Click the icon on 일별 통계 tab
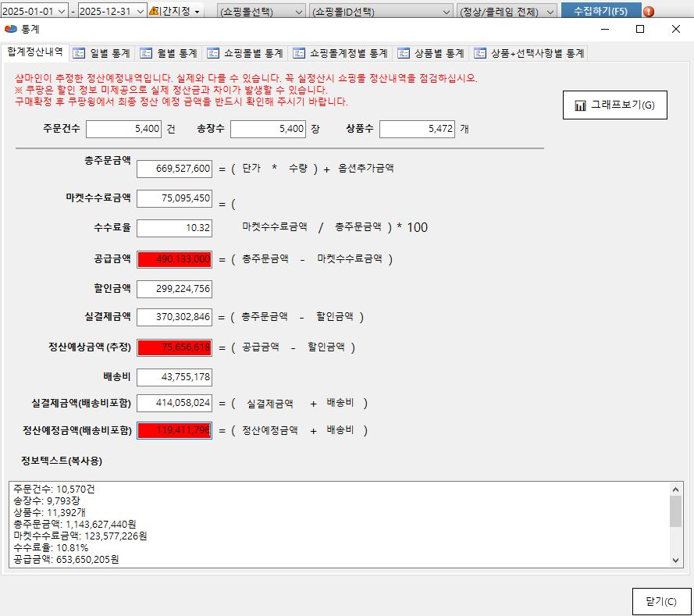 tap(79, 53)
